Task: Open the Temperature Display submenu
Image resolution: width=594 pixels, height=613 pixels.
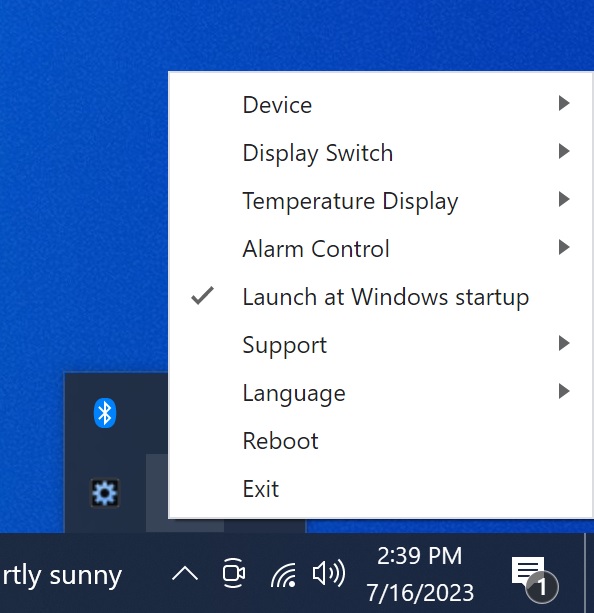Action: tap(380, 201)
